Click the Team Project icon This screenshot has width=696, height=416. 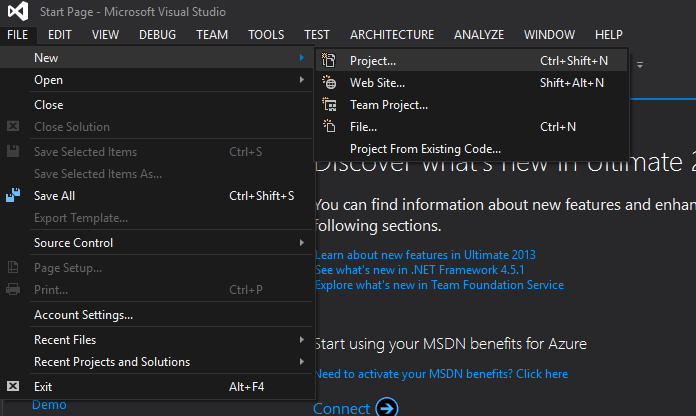tap(329, 105)
